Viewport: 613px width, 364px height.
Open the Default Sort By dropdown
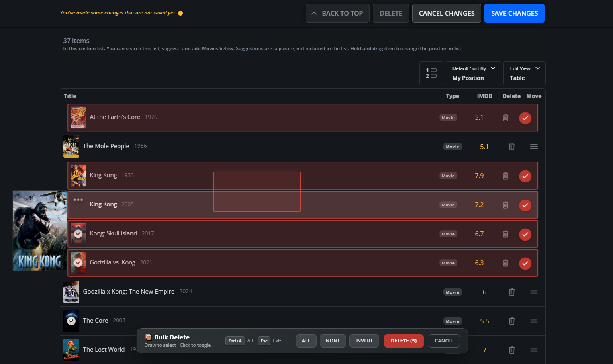click(473, 73)
